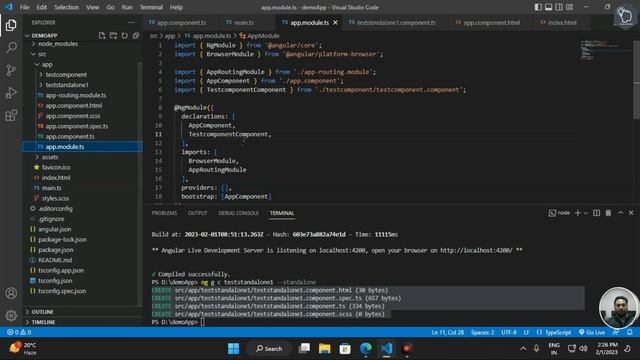Close the app.module.ts tab
Image resolution: width=640 pixels, height=360 pixels.
336,22
